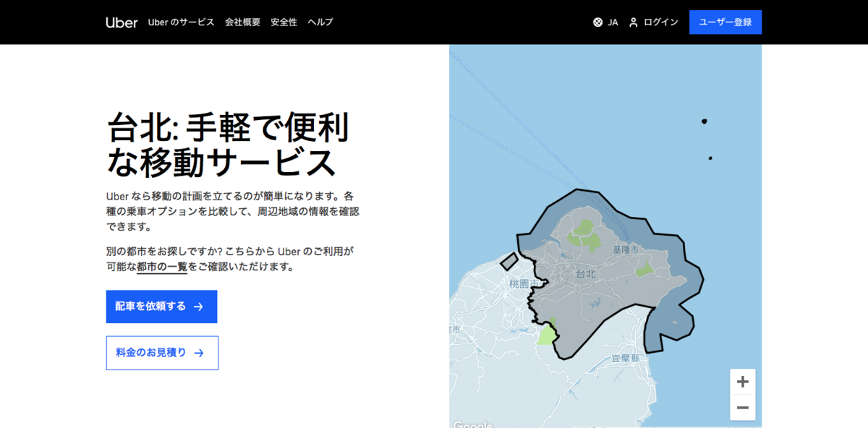Follow the 都市の一覧 link
The width and height of the screenshot is (868, 428).
162,267
